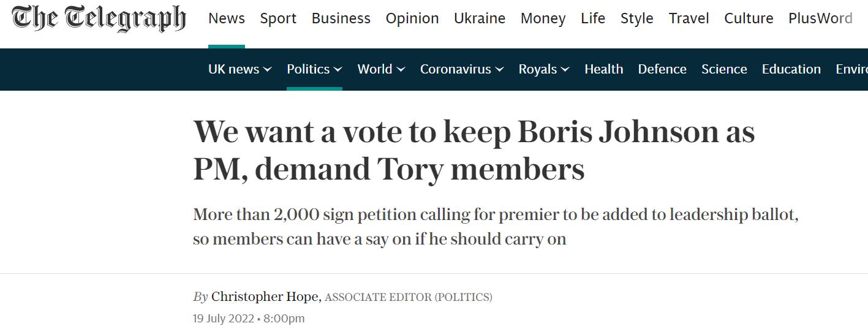Expand the Politics dropdown chevron

pyautogui.click(x=338, y=70)
